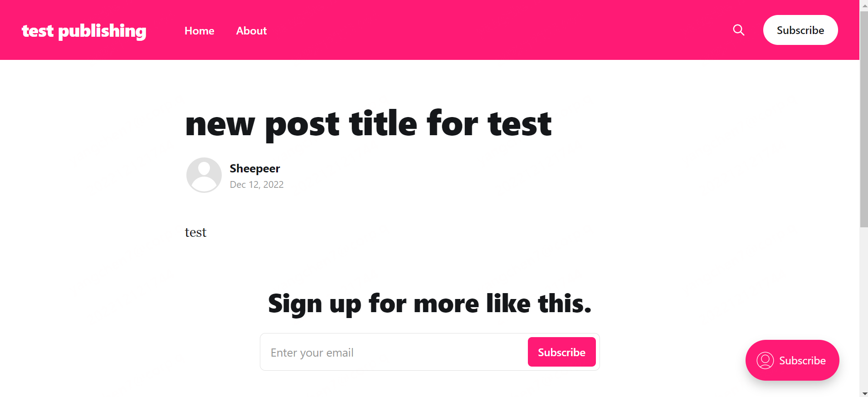The width and height of the screenshot is (868, 397).
Task: Click Subscribe on the email signup form
Action: [x=561, y=352]
